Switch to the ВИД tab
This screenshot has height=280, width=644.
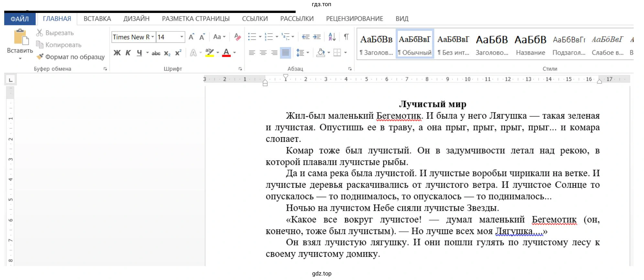pos(402,19)
